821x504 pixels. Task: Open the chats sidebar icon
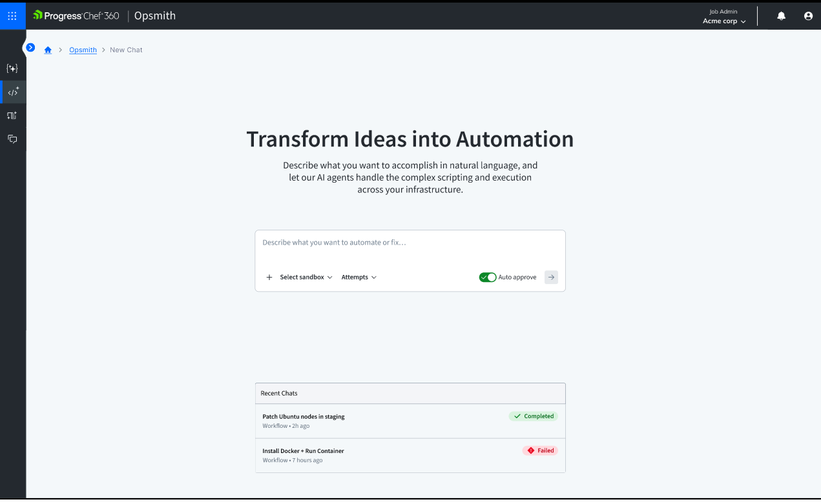point(12,139)
